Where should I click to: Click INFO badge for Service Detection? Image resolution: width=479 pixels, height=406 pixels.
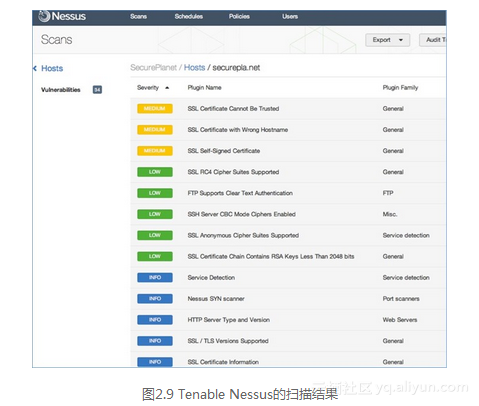tap(155, 278)
